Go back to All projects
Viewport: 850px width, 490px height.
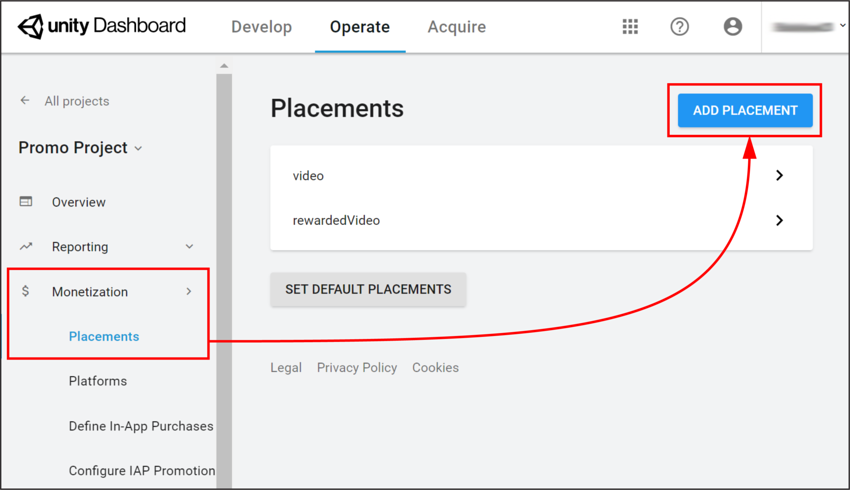click(76, 101)
